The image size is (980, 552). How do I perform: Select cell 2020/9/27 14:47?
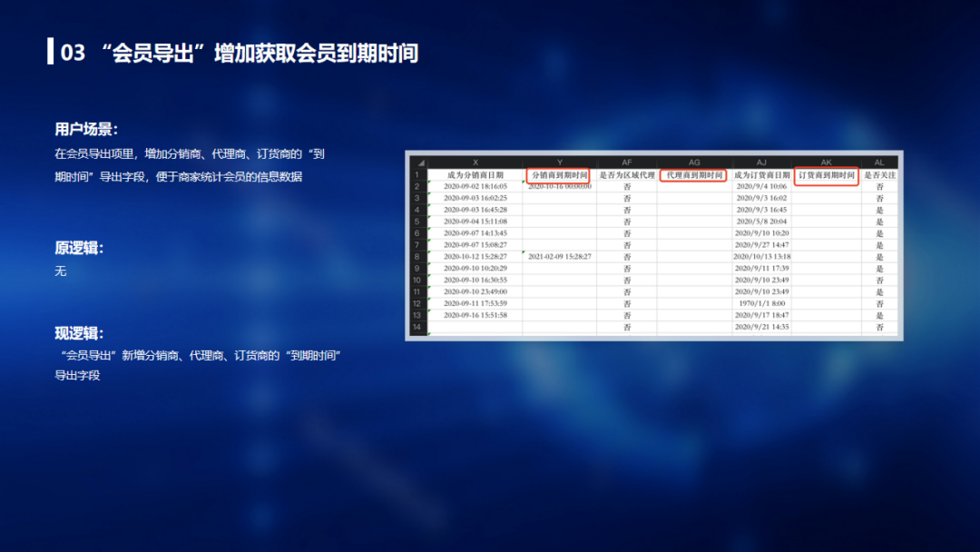pyautogui.click(x=761, y=245)
